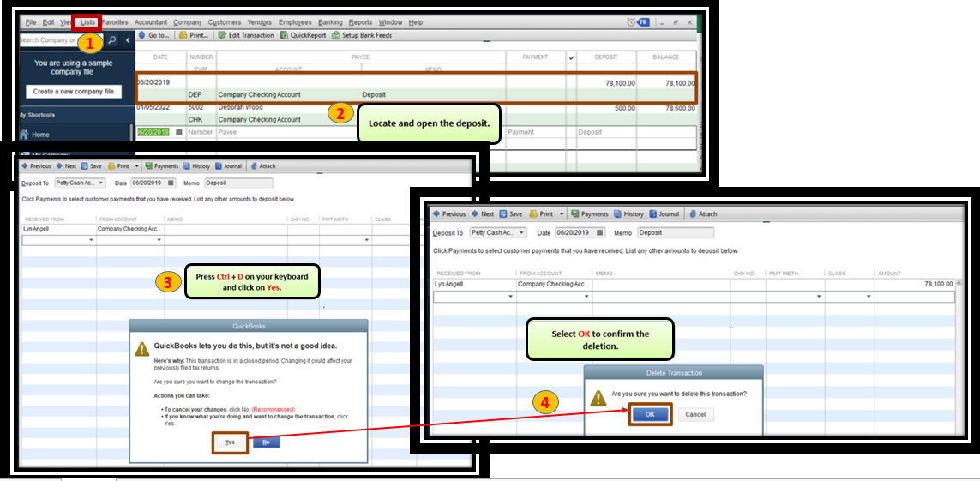Viewport: 980px width, 481px height.
Task: Click No in the QuickBooks warning dialog
Action: 267,442
